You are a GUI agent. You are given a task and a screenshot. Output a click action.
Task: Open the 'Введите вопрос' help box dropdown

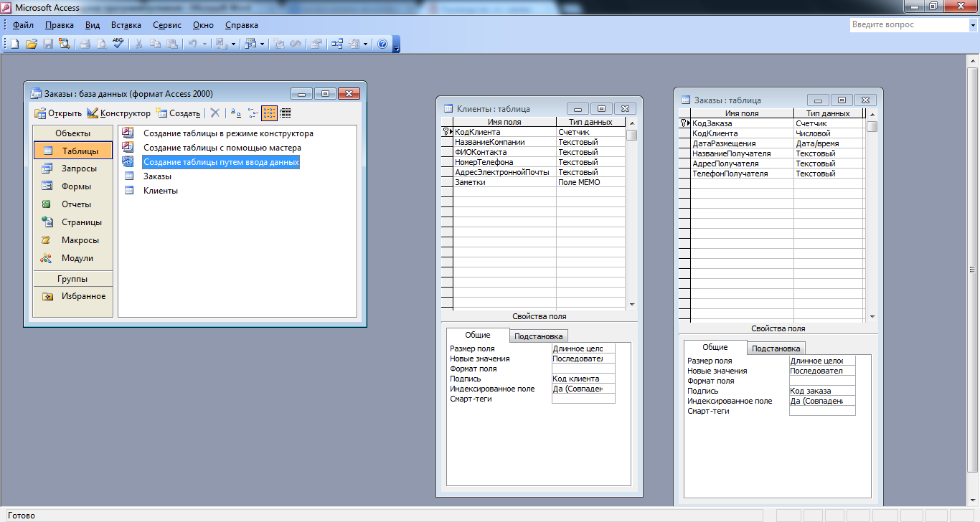972,24
